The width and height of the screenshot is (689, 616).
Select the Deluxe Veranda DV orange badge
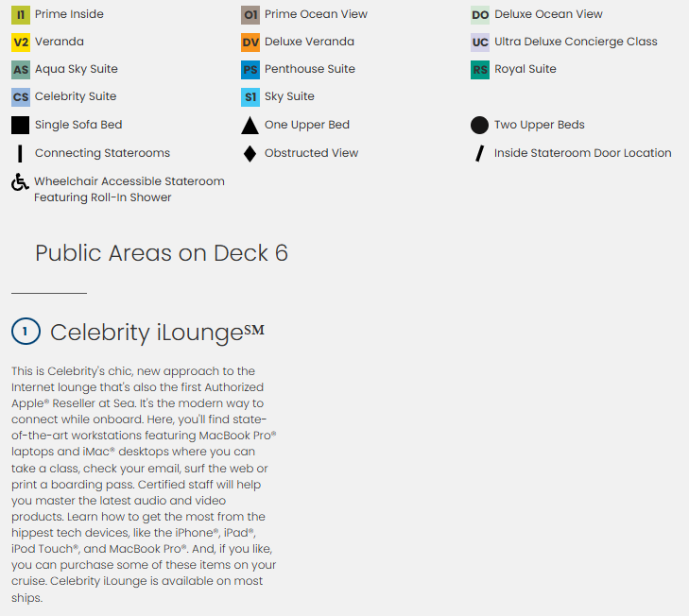pos(250,43)
